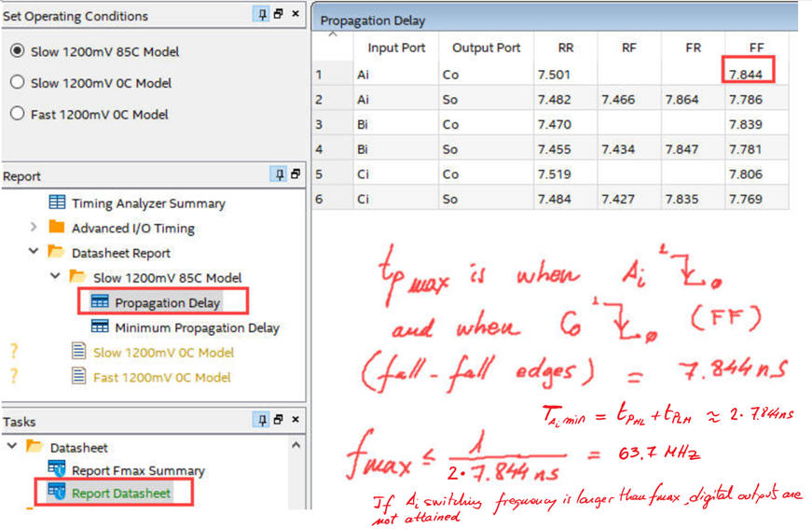812x529 pixels.
Task: Sort table by the Input Port column header
Action: click(x=396, y=48)
